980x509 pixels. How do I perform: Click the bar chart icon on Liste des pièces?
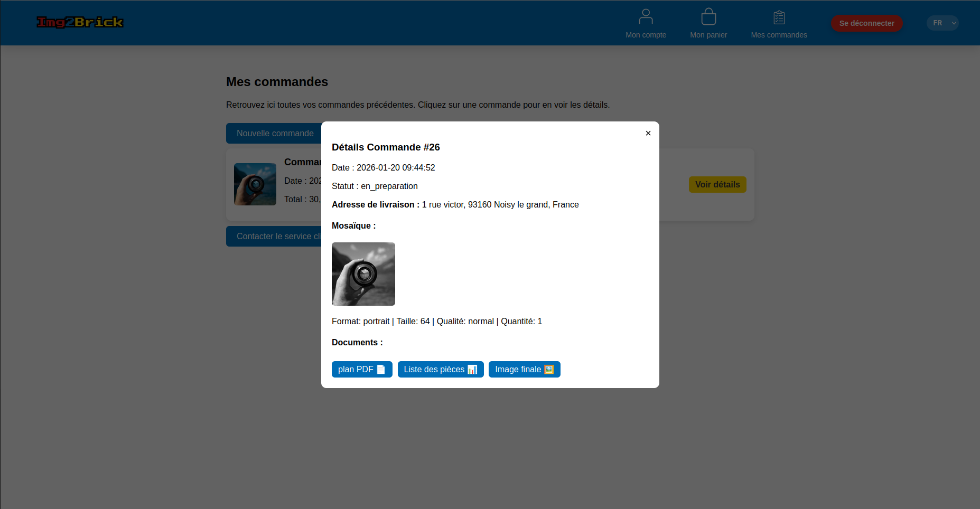click(472, 370)
